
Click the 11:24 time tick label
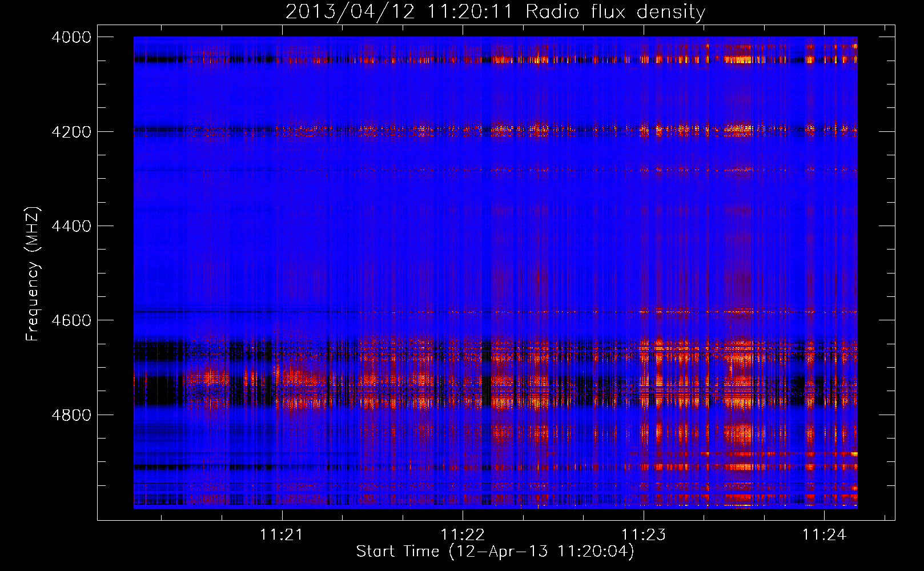[x=824, y=534]
